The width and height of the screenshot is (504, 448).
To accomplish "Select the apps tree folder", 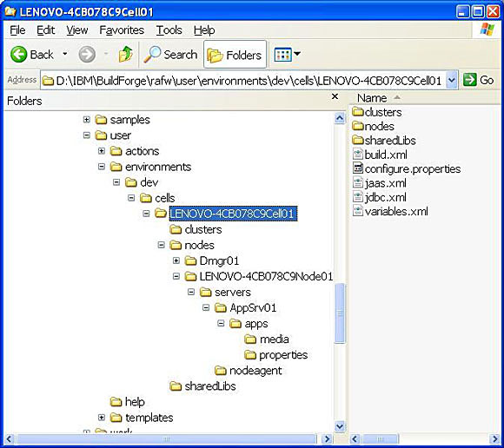I will (249, 324).
